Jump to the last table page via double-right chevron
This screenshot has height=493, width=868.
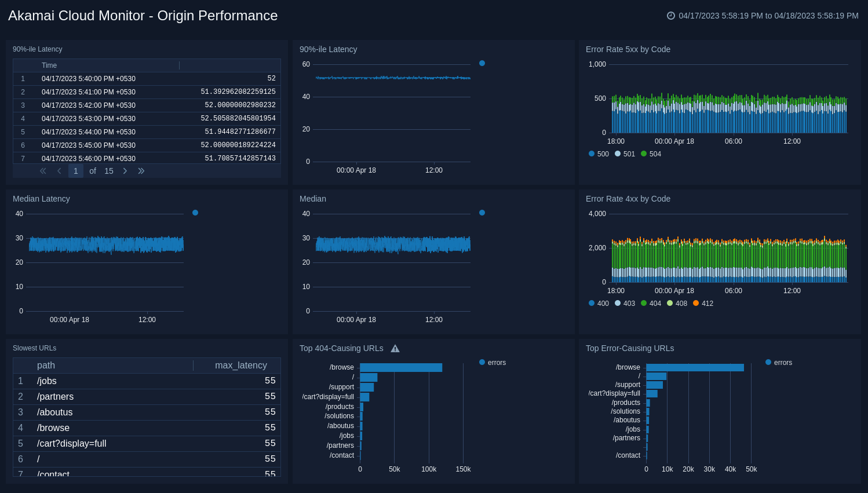point(141,170)
